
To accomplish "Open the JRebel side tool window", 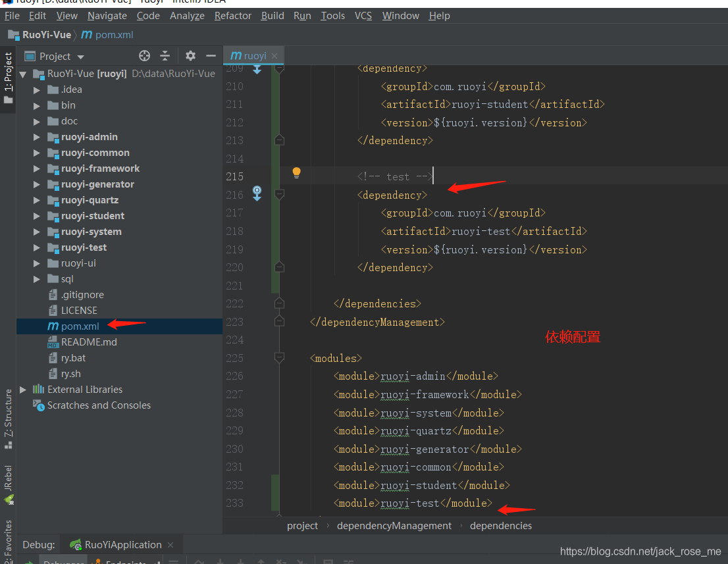I will 9,484.
